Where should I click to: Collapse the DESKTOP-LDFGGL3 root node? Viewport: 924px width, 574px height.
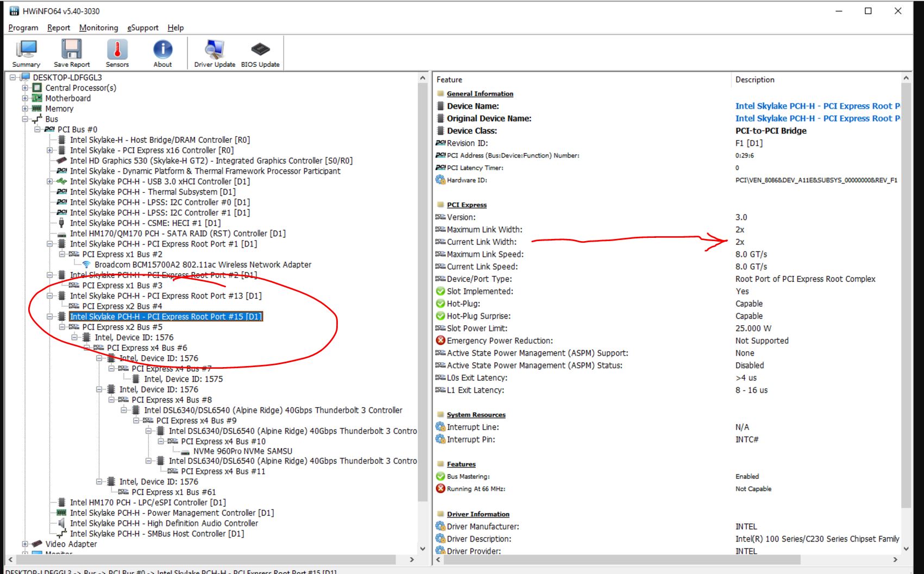[x=12, y=78]
